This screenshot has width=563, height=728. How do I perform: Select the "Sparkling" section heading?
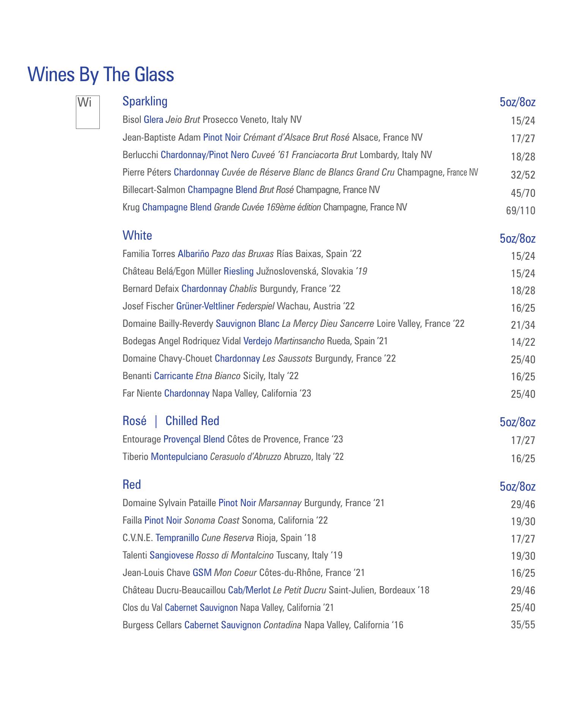point(145,101)
